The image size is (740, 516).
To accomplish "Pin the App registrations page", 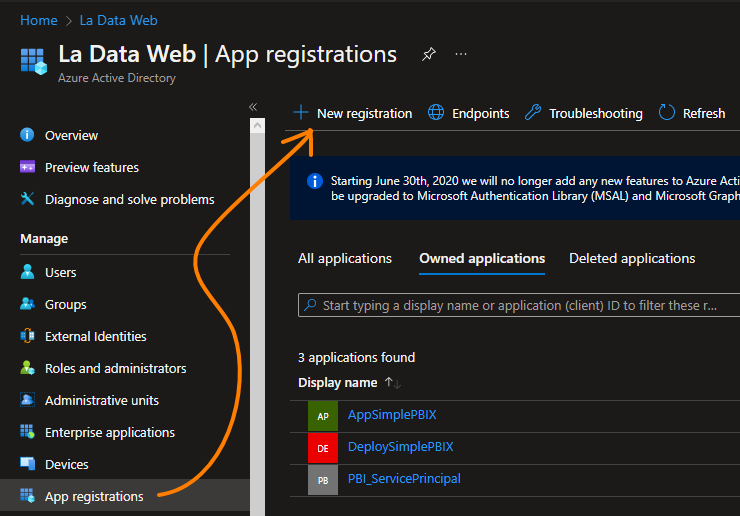I will tap(428, 55).
